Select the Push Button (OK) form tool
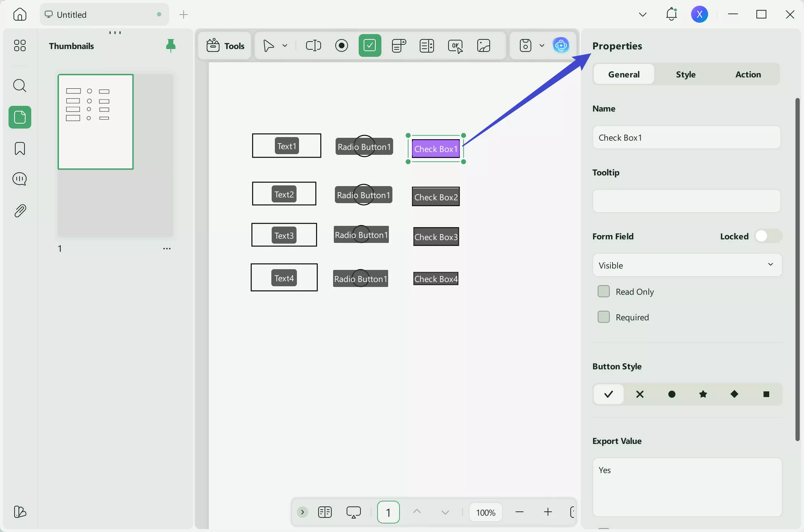The height and width of the screenshot is (532, 804). pos(455,45)
